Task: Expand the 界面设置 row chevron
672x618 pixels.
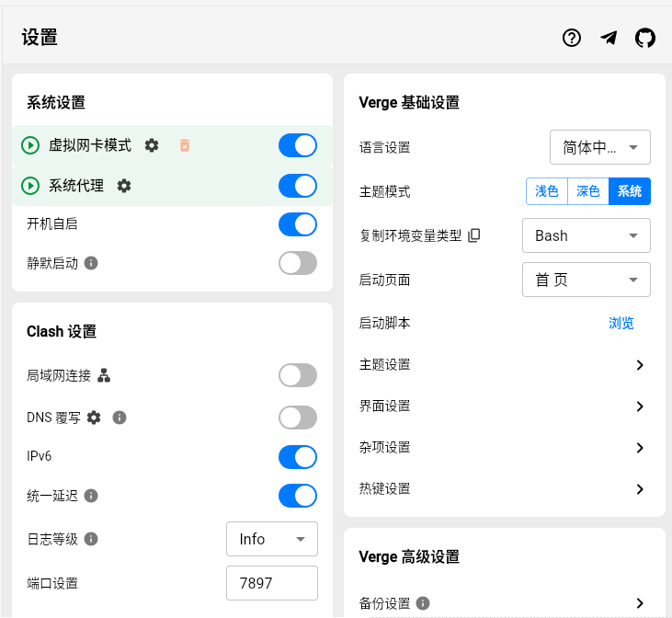Action: click(640, 406)
